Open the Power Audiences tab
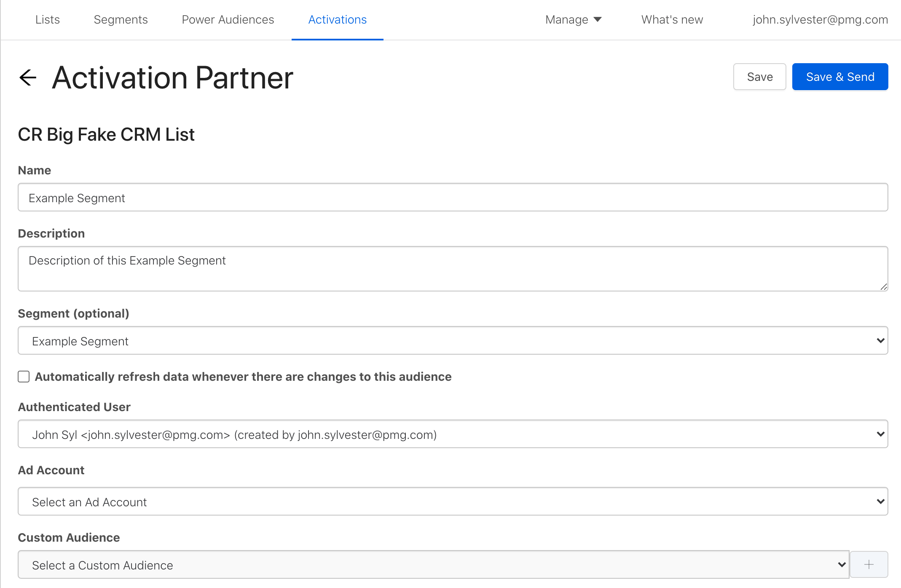The image size is (901, 588). pyautogui.click(x=228, y=19)
